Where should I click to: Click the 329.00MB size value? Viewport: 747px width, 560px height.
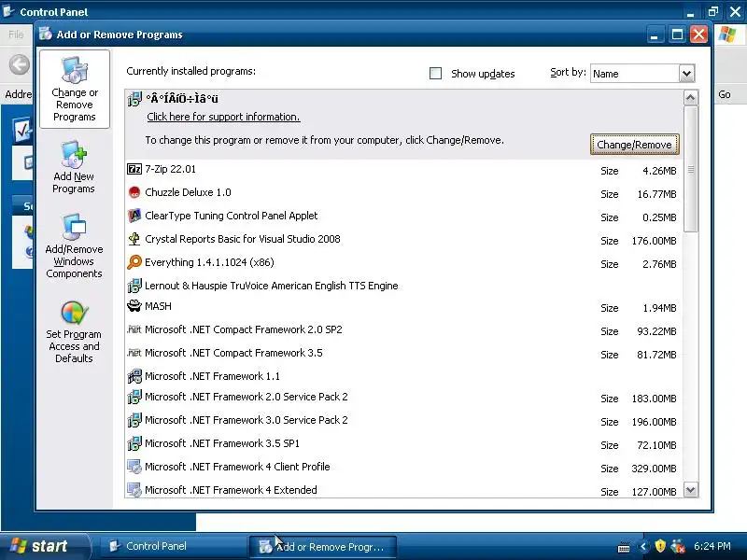(x=655, y=469)
